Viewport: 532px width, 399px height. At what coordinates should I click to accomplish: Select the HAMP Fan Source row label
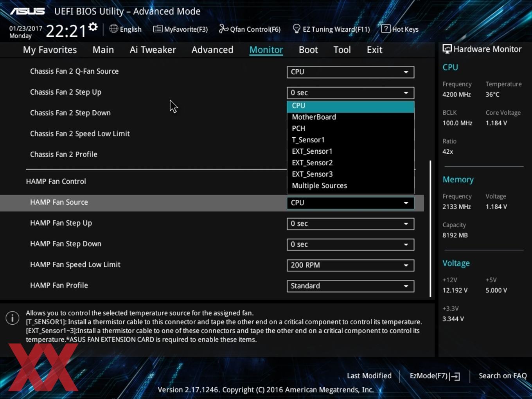tap(59, 202)
